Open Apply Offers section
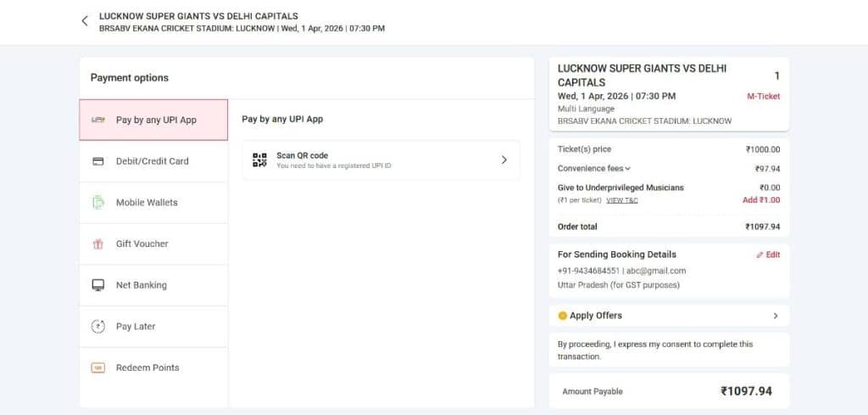Viewport: 868px width, 415px height. click(x=670, y=316)
